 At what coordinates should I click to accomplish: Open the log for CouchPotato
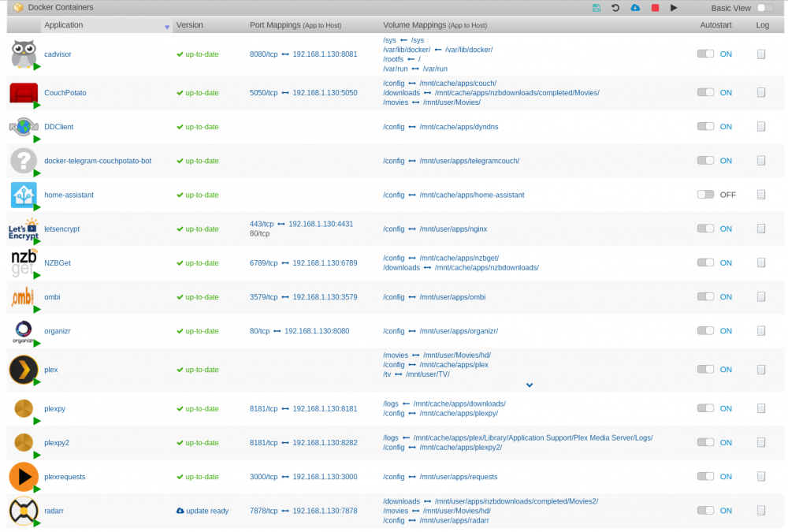click(x=761, y=92)
